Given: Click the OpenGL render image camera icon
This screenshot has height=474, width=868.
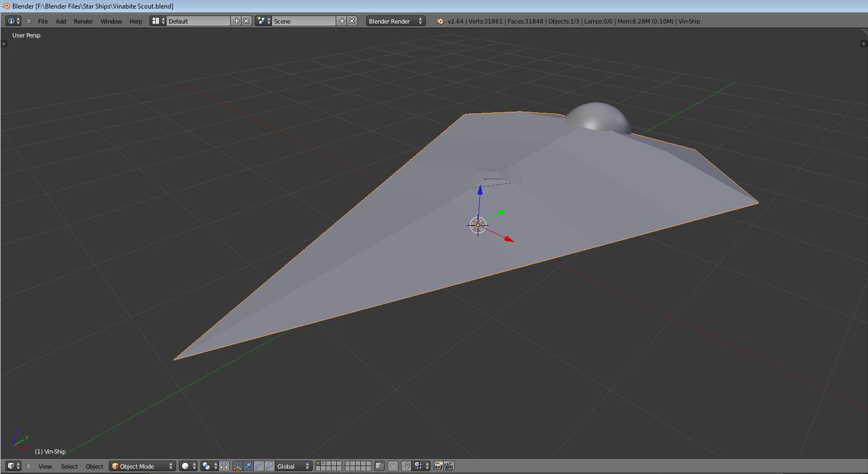Looking at the screenshot, I should [x=438, y=467].
